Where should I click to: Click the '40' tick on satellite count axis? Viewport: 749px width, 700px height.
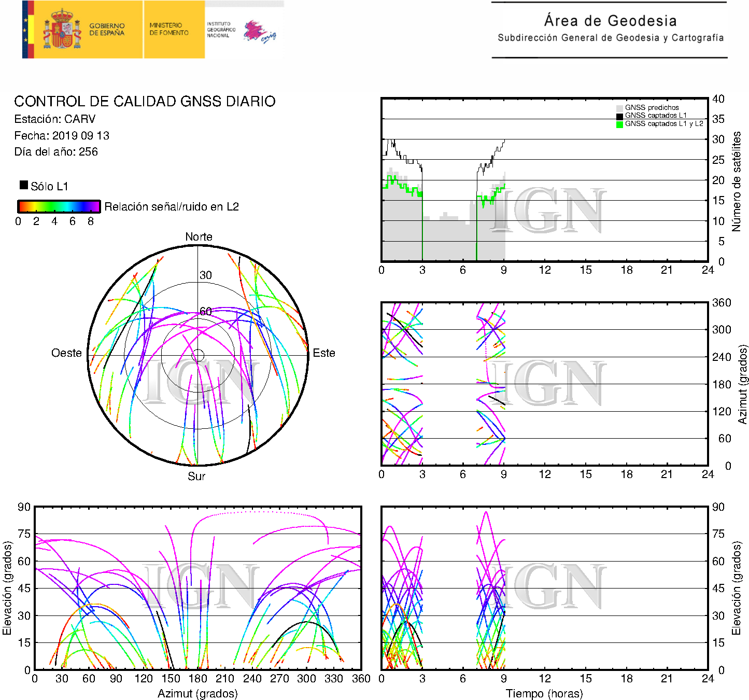pyautogui.click(x=718, y=99)
